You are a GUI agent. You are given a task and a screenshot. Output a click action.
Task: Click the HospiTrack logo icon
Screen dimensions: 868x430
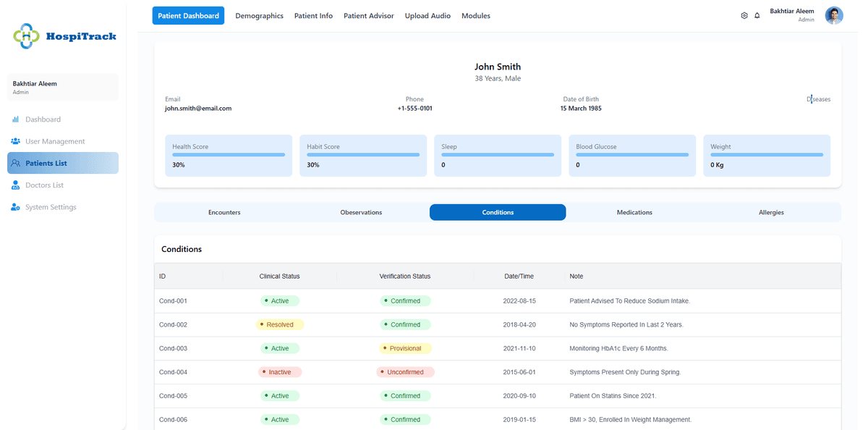point(27,36)
